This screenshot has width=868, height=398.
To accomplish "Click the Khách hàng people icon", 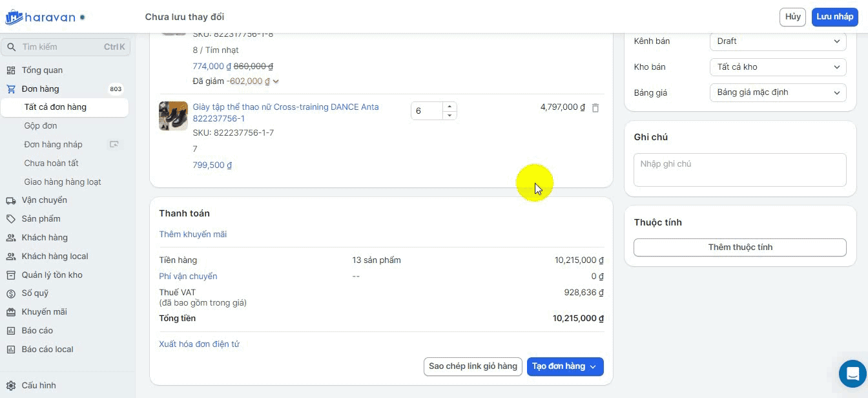I will click(10, 238).
